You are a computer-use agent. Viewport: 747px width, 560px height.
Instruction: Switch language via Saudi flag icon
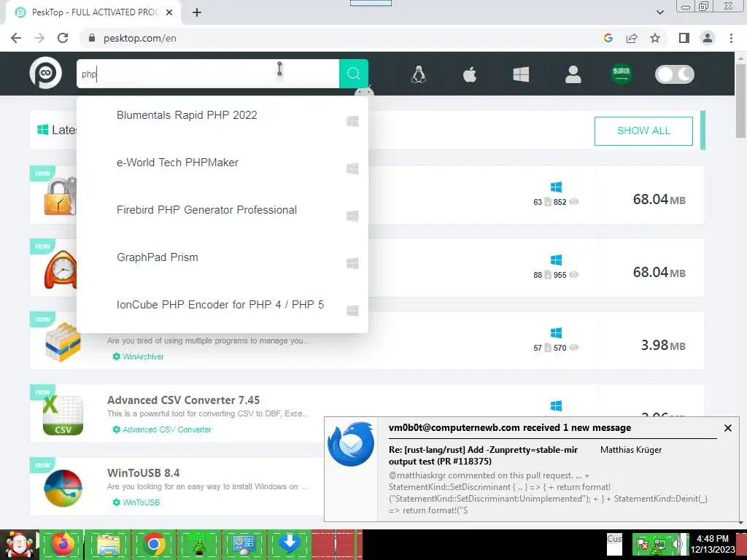pyautogui.click(x=622, y=74)
